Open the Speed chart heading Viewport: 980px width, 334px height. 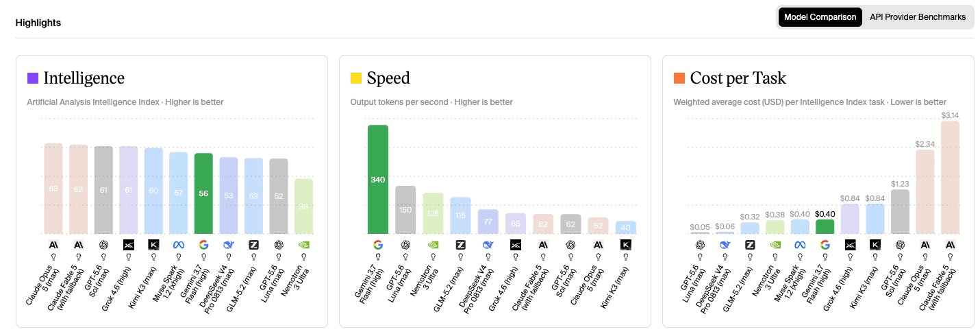pos(388,78)
